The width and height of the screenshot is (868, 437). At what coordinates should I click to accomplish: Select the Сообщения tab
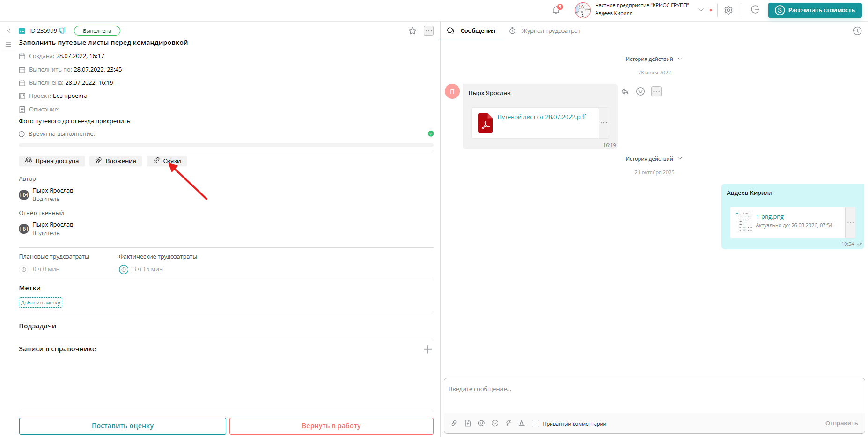[477, 31]
